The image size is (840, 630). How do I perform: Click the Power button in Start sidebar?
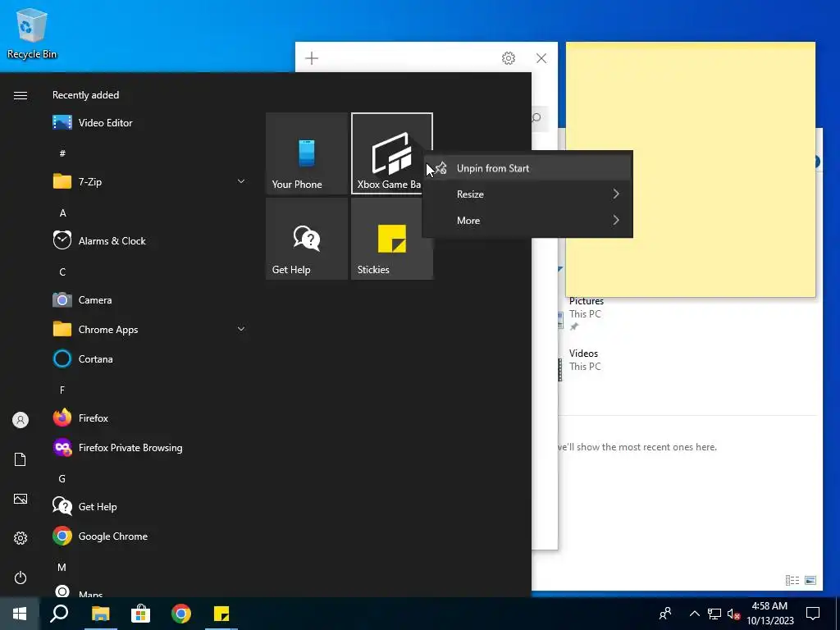(21, 577)
